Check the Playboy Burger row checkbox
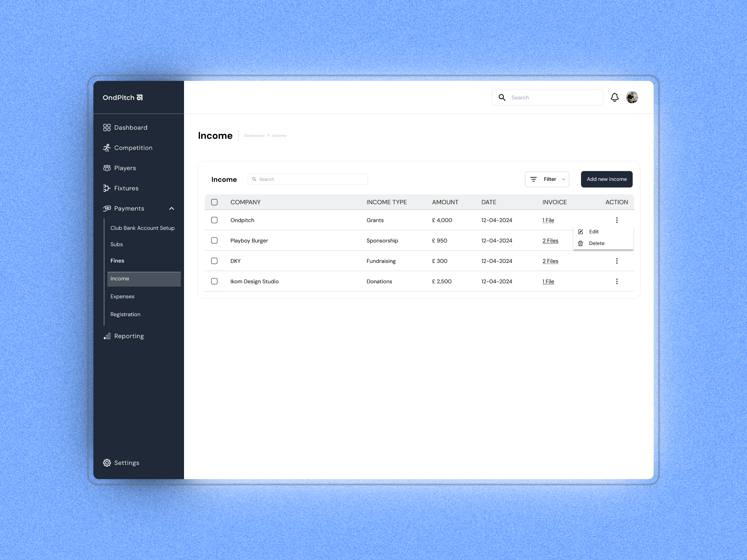Screen dimensions: 747x560 pos(214,240)
